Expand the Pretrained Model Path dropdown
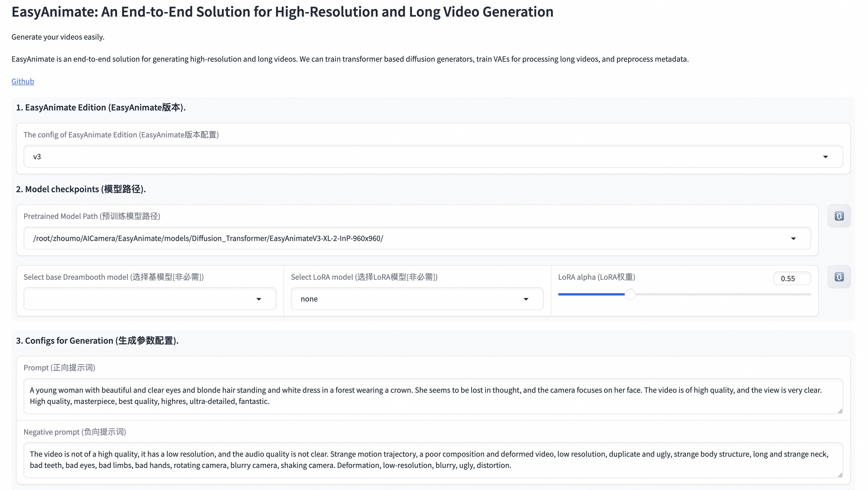This screenshot has height=490, width=868. [x=417, y=238]
